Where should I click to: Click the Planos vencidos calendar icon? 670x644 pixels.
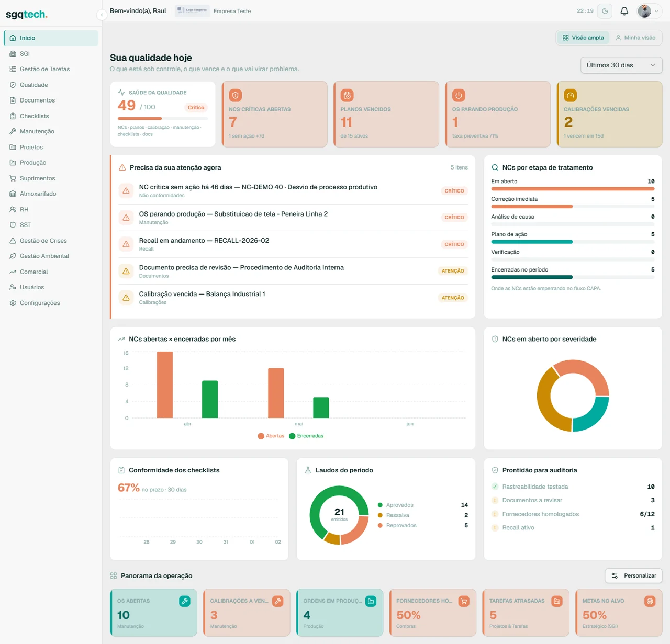click(x=347, y=95)
